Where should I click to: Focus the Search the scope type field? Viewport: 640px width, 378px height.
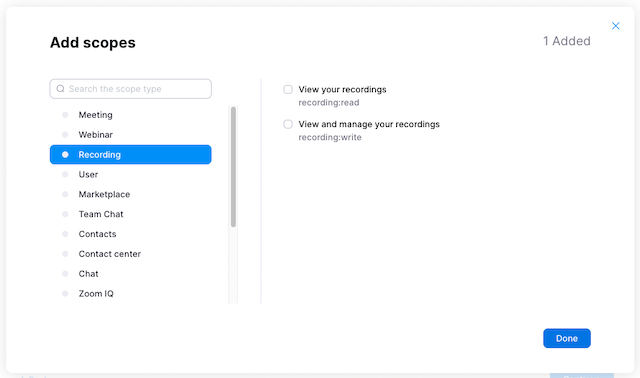click(131, 89)
